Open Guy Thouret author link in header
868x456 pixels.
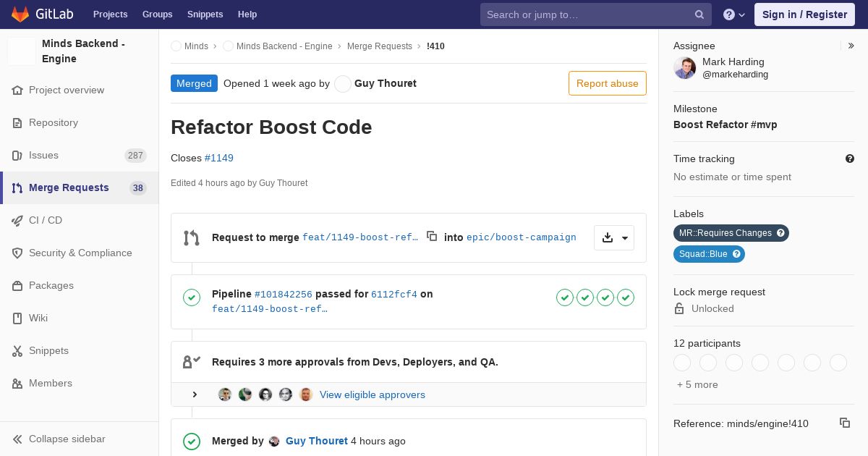(386, 83)
